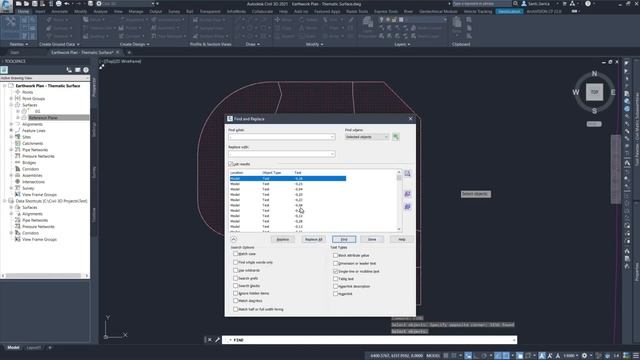Enable the Find whole words only checkbox

click(236, 262)
